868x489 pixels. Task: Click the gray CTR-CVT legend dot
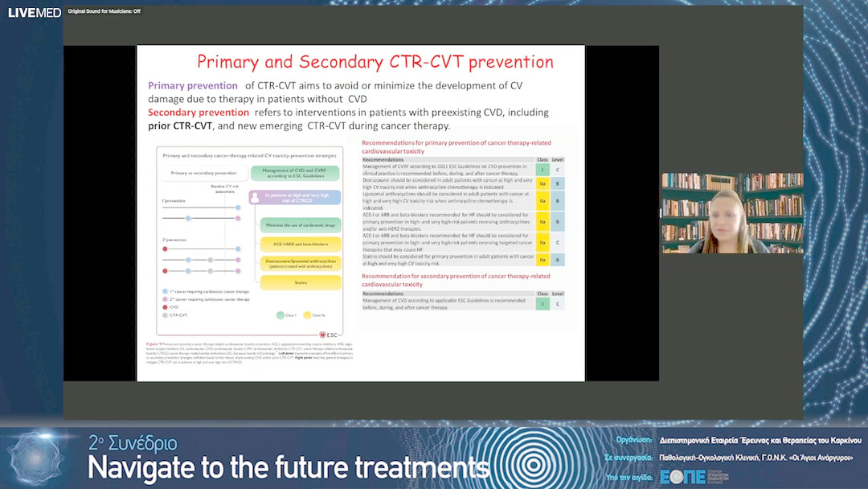165,315
